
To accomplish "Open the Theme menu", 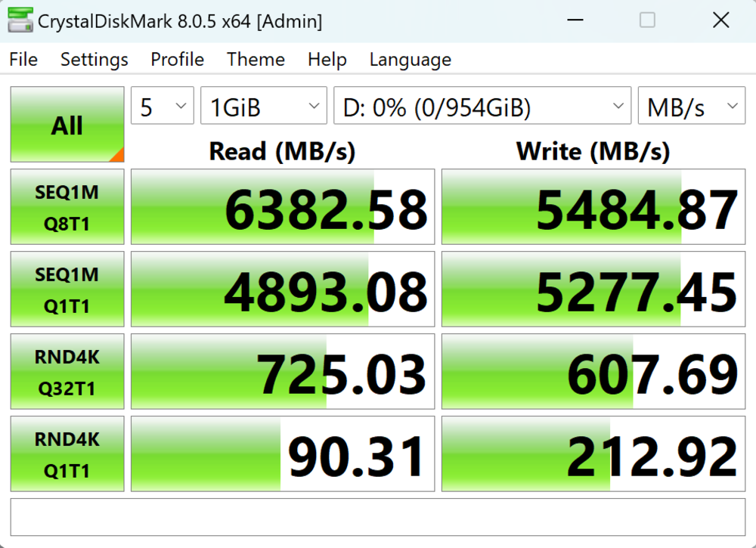I will point(256,59).
